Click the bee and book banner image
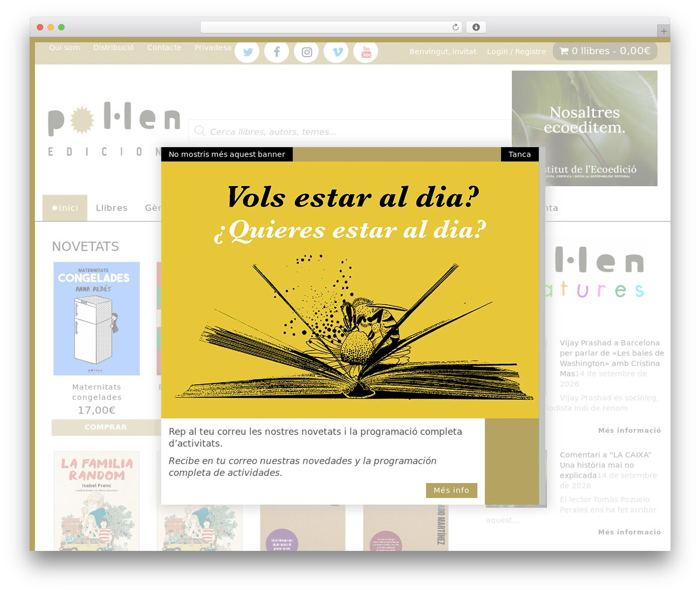 (x=350, y=290)
